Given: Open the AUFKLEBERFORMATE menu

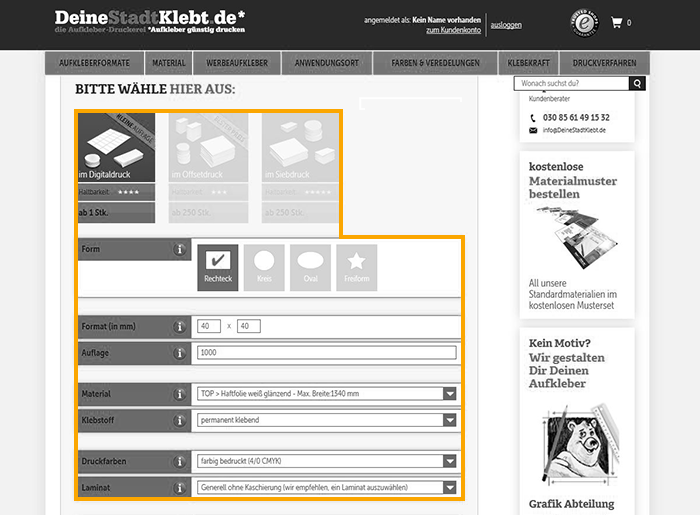Looking at the screenshot, I should click(94, 63).
